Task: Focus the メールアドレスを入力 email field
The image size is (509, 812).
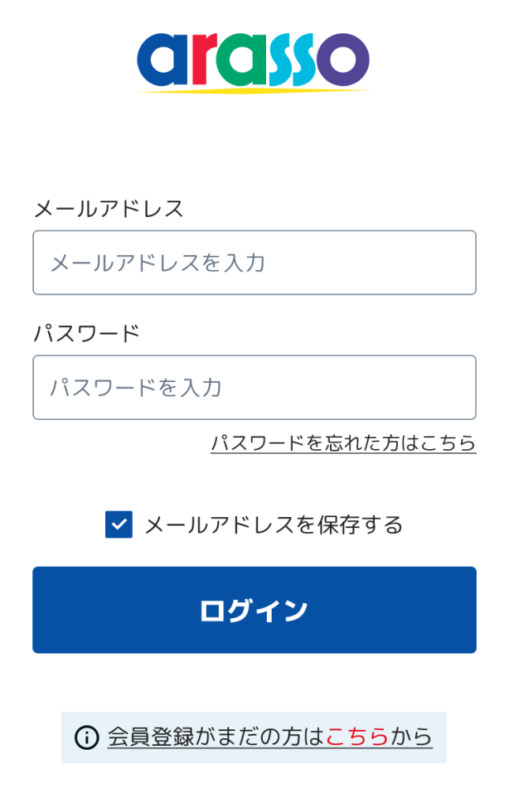Action: (254, 263)
